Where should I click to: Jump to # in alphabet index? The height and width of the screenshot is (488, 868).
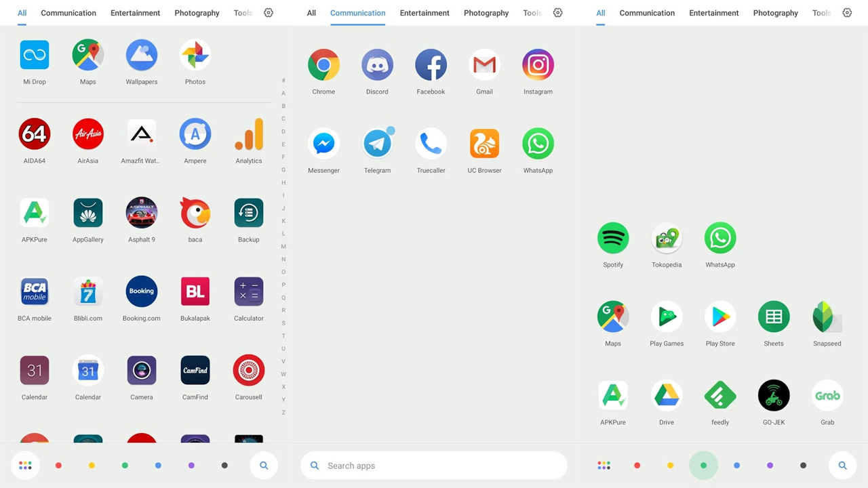click(283, 81)
